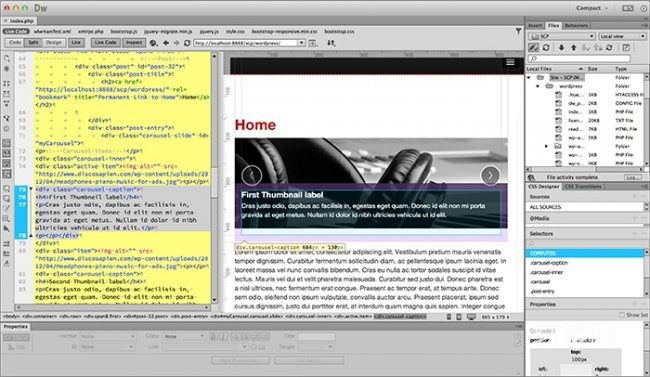650x377 pixels.
Task: Get files from server down arrow
Action: [561, 48]
